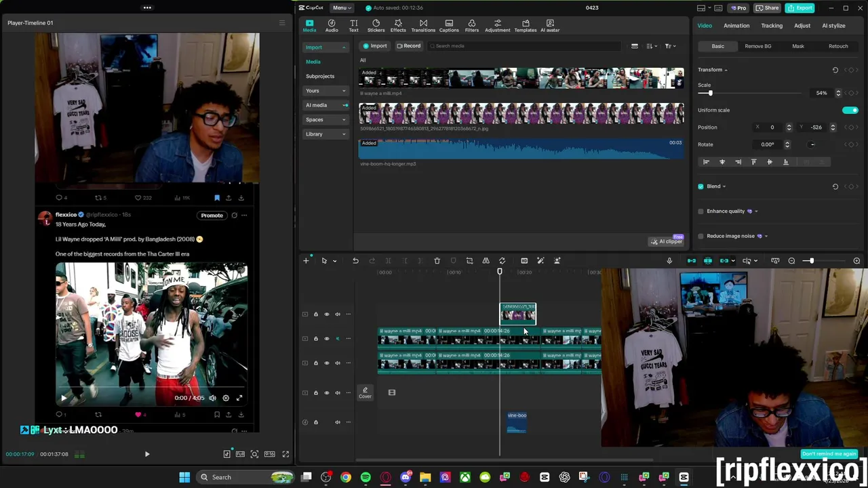Viewport: 868px width, 488px height.
Task: Click the Import media button
Action: point(375,46)
